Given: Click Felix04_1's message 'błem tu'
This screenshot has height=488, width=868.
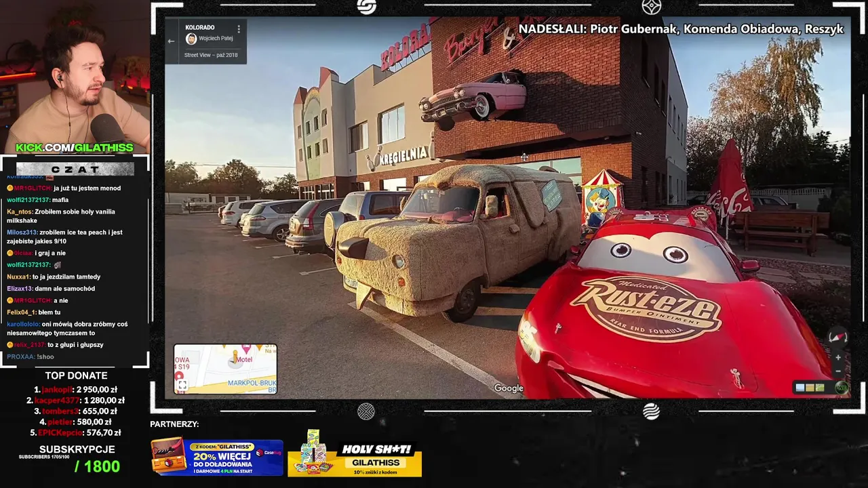Looking at the screenshot, I should tap(33, 312).
